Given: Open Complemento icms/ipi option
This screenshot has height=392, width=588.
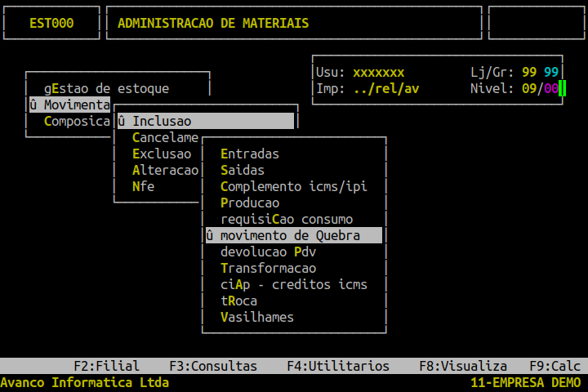Looking at the screenshot, I should 294,186.
